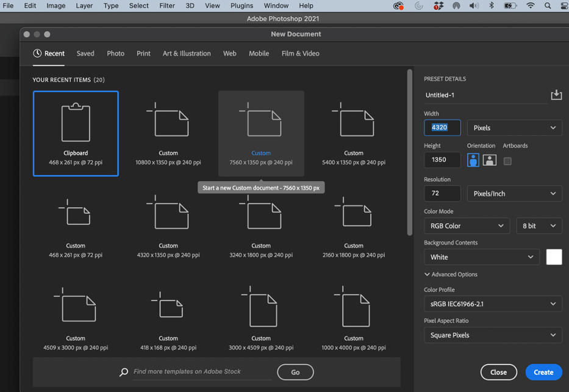Screen dimensions: 569x392
Task: Click the clock icon beside the Recent tab
Action: [35, 53]
